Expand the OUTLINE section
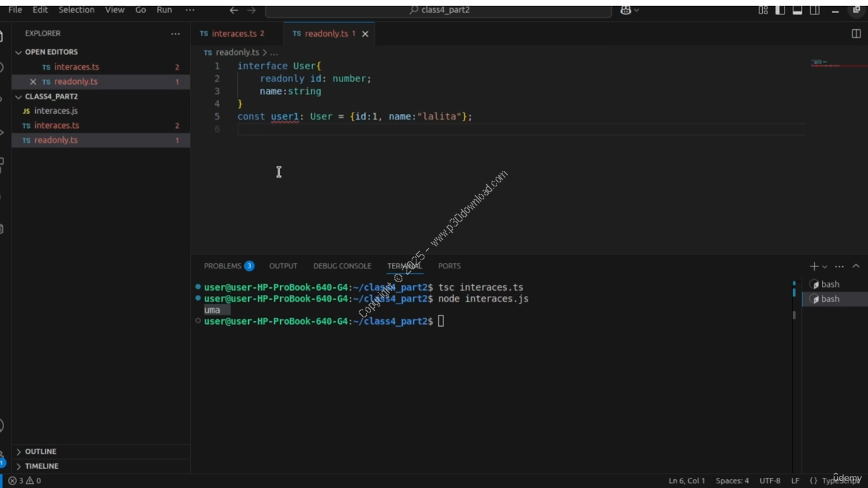 [100, 451]
